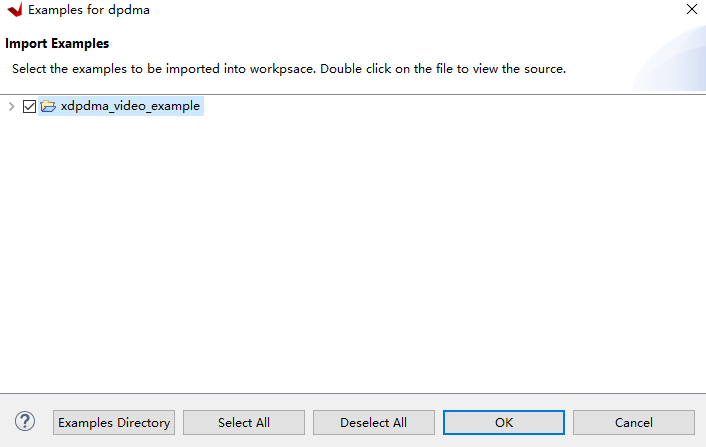The width and height of the screenshot is (706, 447).
Task: Click the Import Examples heading
Action: (57, 44)
